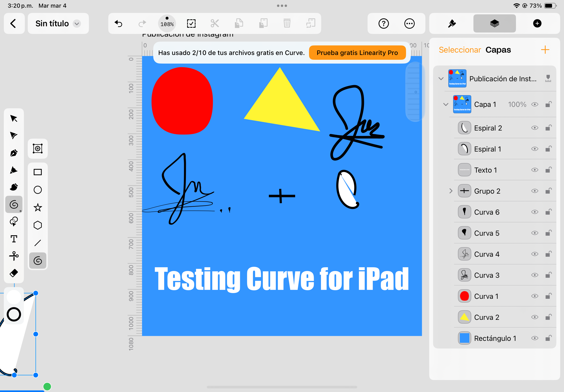This screenshot has width=564, height=392.
Task: Click Prueba gratis Linearity Pro button
Action: click(x=357, y=53)
